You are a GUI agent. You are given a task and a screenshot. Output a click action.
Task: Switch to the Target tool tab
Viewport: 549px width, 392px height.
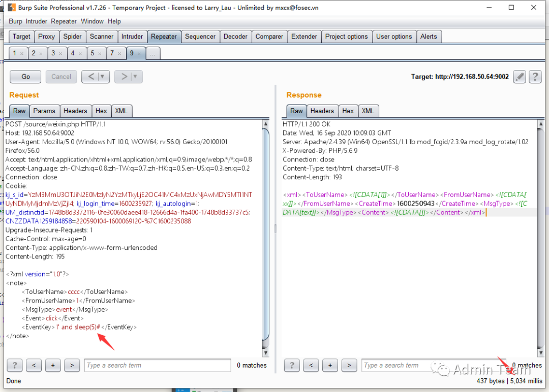[21, 37]
